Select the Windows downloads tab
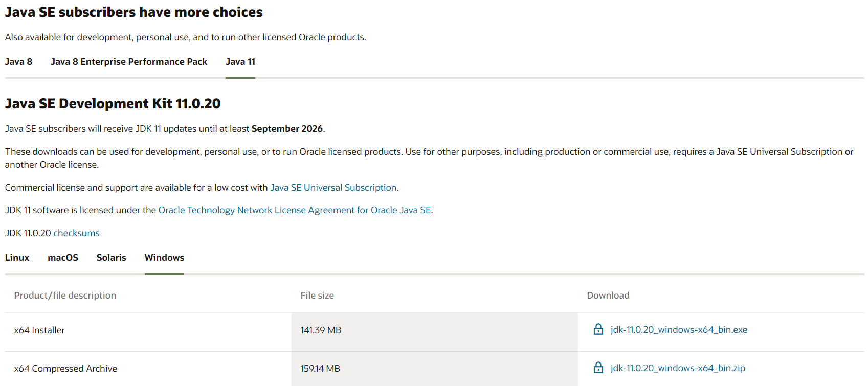The image size is (868, 386). tap(164, 258)
